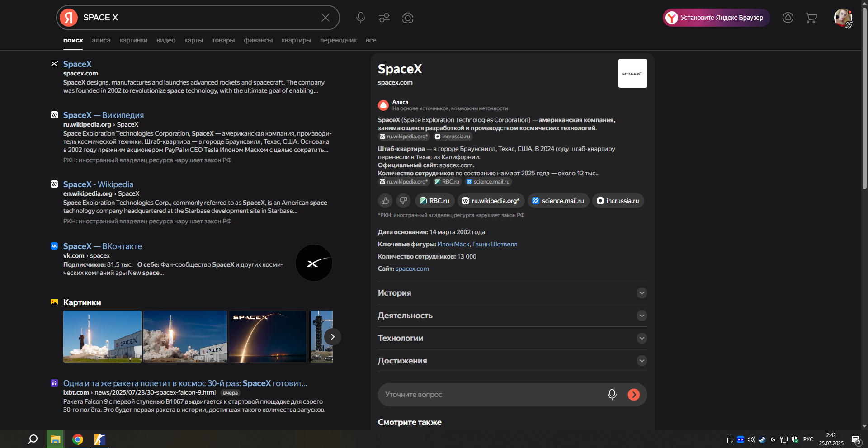Click microphone in the clarify question field
This screenshot has width=868, height=448.
pos(612,394)
